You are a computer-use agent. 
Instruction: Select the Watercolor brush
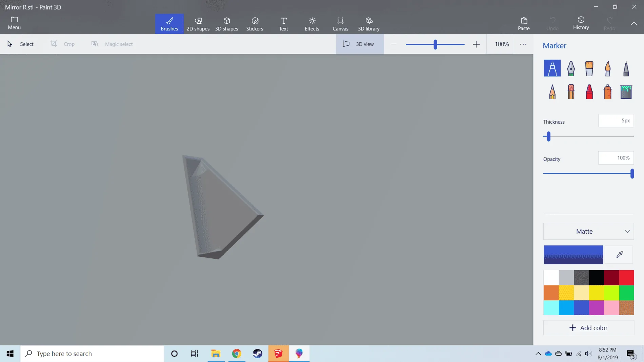tap(608, 68)
